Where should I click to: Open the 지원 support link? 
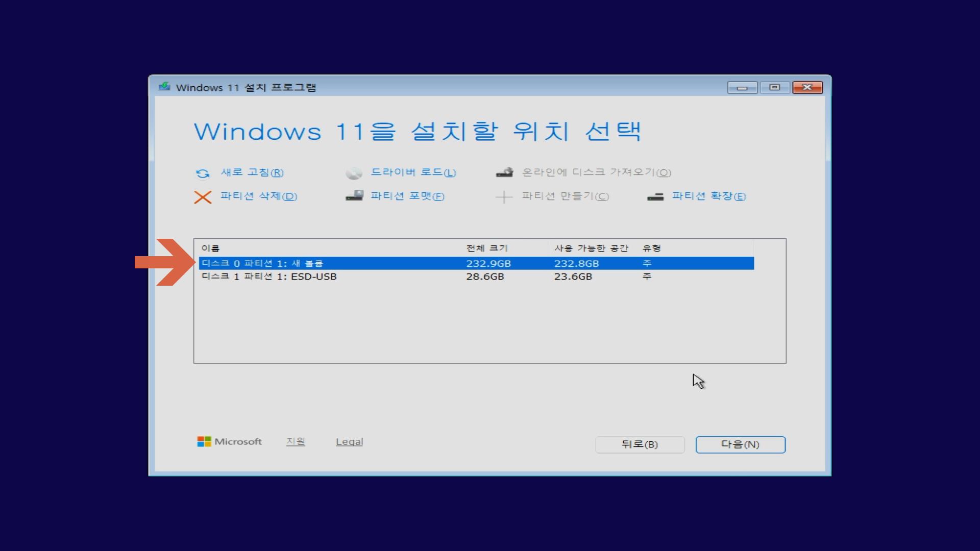pyautogui.click(x=296, y=441)
